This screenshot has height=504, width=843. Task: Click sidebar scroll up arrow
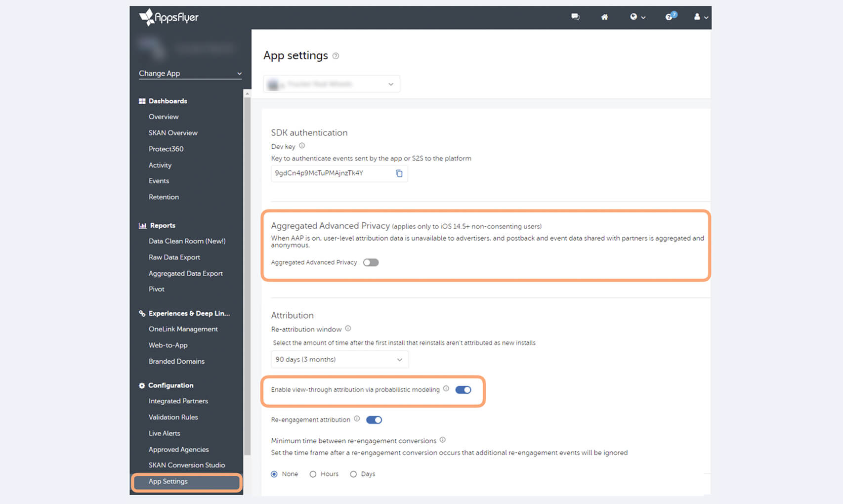(x=247, y=93)
